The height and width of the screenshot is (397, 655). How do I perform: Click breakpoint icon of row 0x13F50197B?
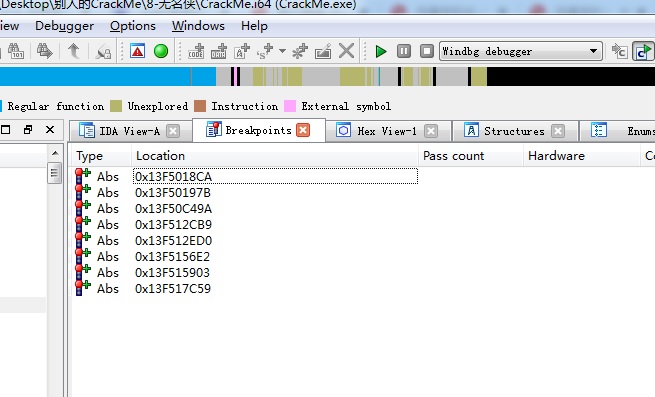point(83,193)
